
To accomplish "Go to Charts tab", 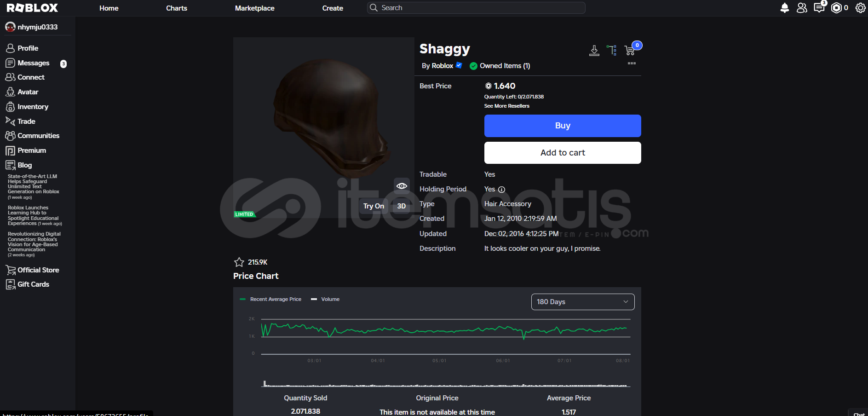I will click(177, 8).
